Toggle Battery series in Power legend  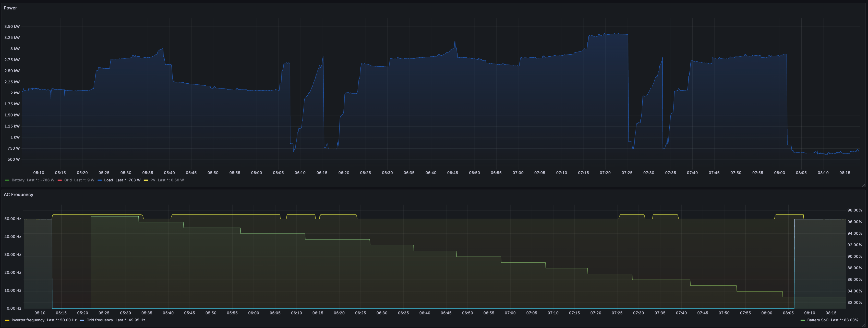point(18,180)
